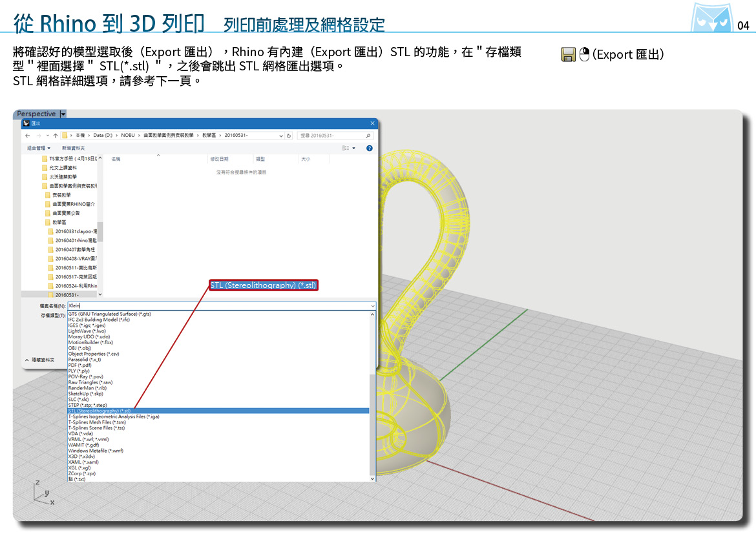The width and height of the screenshot is (756, 534).
Task: Click the Perspective viewport title
Action: (36, 114)
